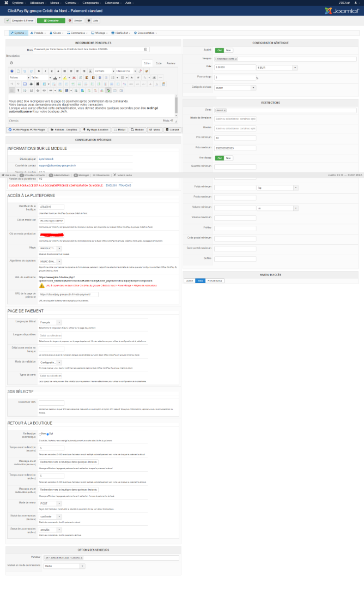Open the highlight background color picker
Screen dimensions: 364x589
click(69, 77)
